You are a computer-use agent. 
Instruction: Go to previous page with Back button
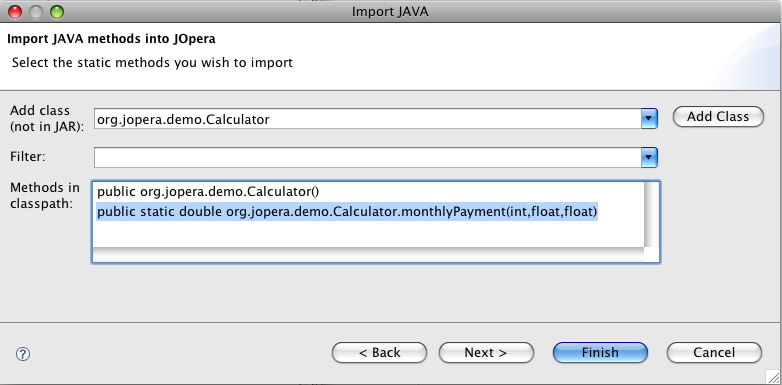coord(379,353)
